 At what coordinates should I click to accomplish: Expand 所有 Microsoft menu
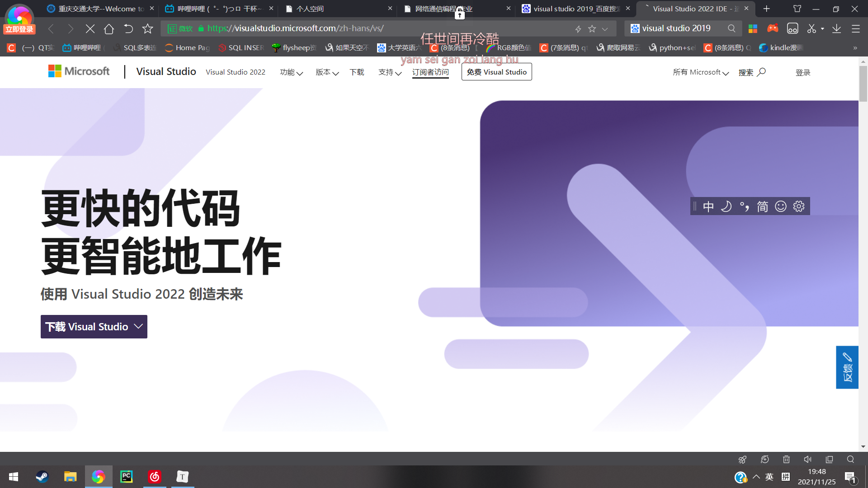701,72
